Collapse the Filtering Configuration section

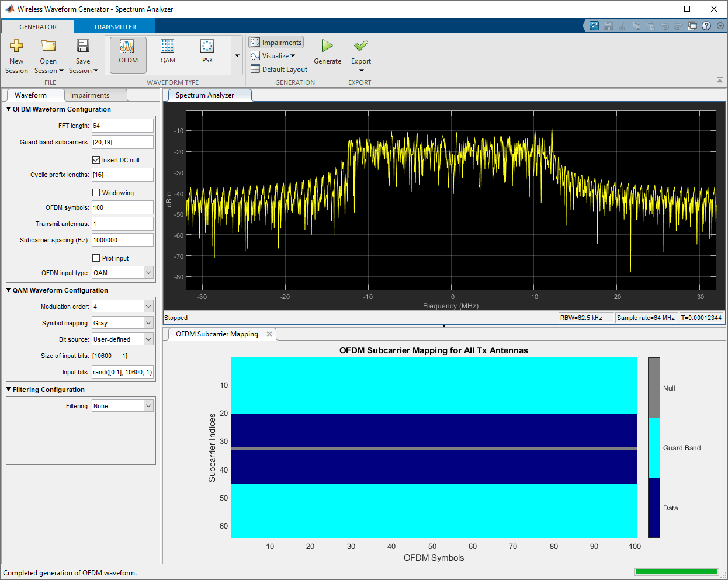click(x=9, y=390)
